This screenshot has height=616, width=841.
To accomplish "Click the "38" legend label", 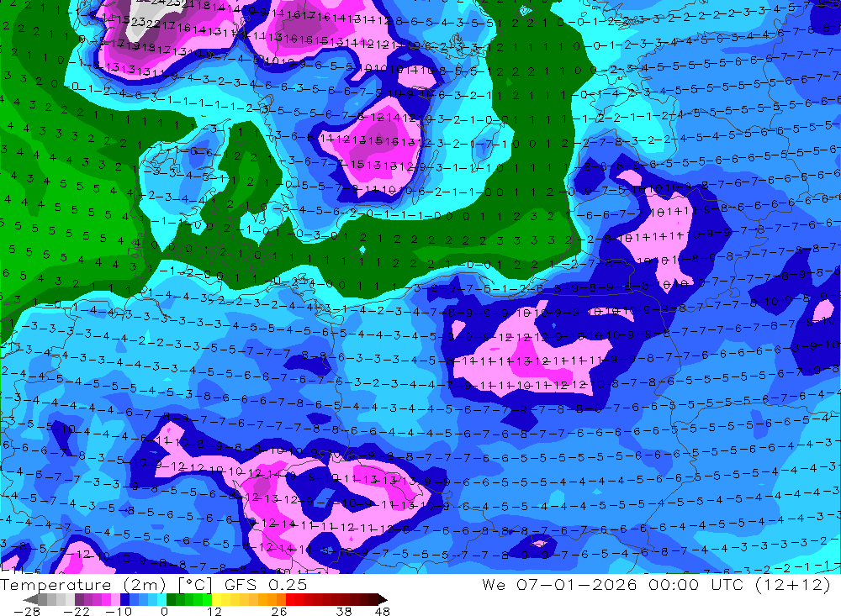I will pyautogui.click(x=344, y=611).
